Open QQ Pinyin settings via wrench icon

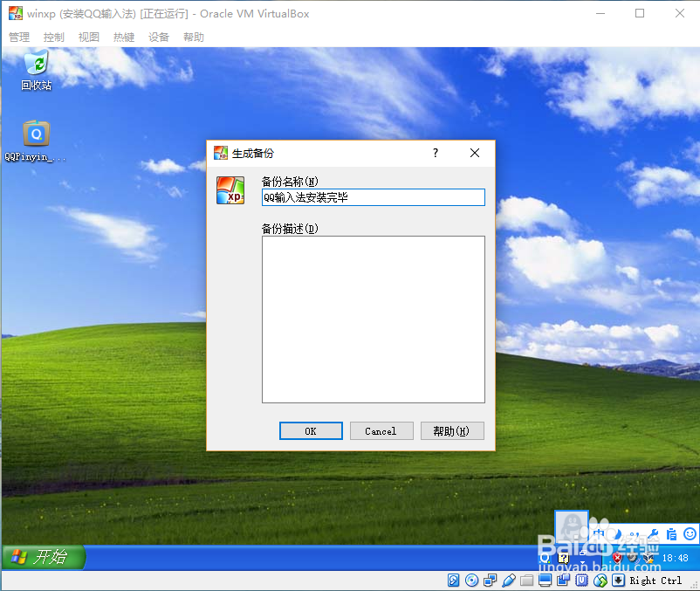[x=653, y=534]
